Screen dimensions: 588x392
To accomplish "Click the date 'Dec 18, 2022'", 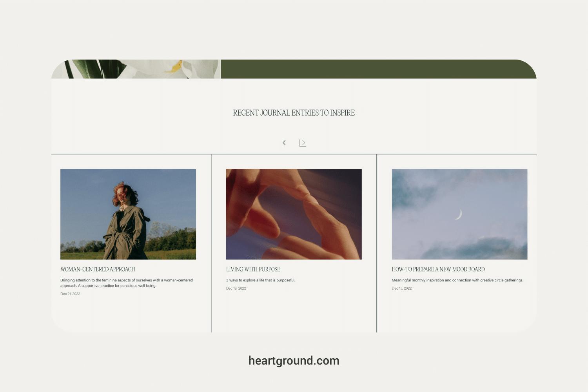I will 236,288.
